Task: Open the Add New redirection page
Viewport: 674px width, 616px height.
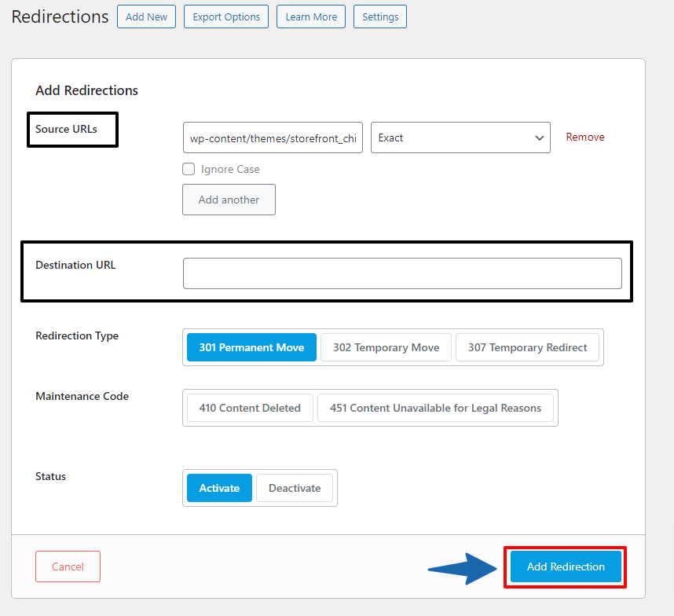Action: tap(146, 16)
